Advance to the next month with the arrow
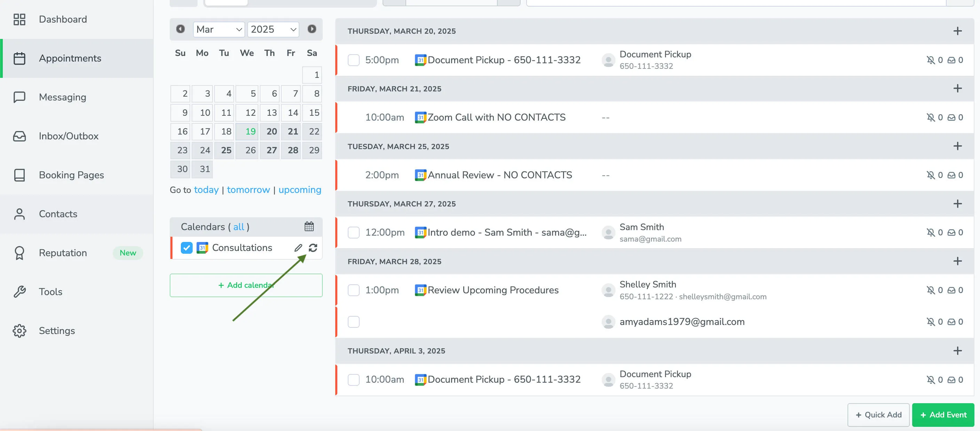 (x=312, y=29)
